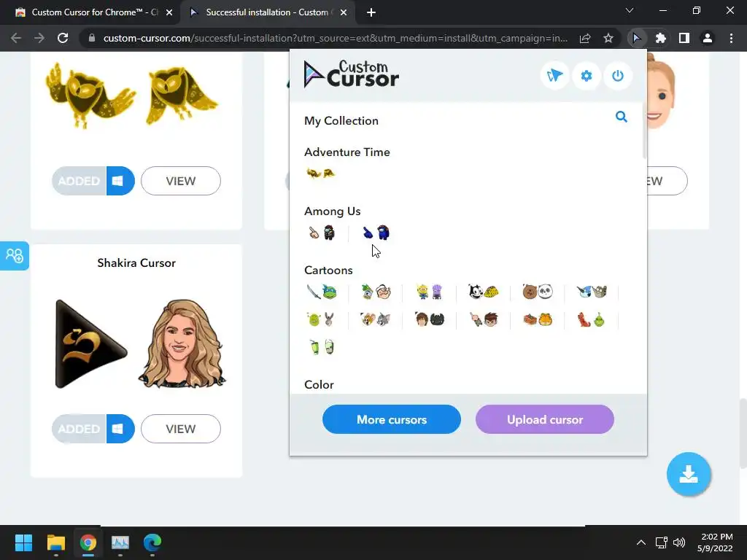Select the Shrek and Donkey cursor pack
Screen dimensions: 747x560
(322, 319)
